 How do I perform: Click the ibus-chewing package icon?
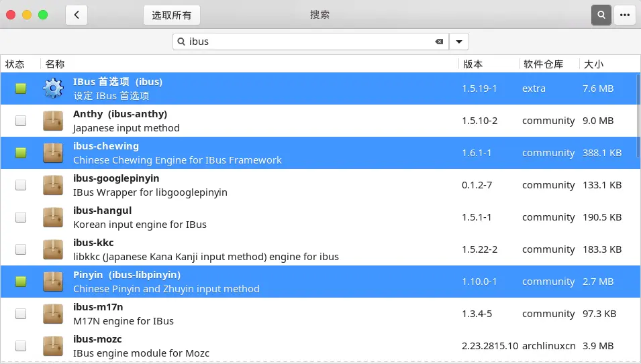click(x=53, y=153)
